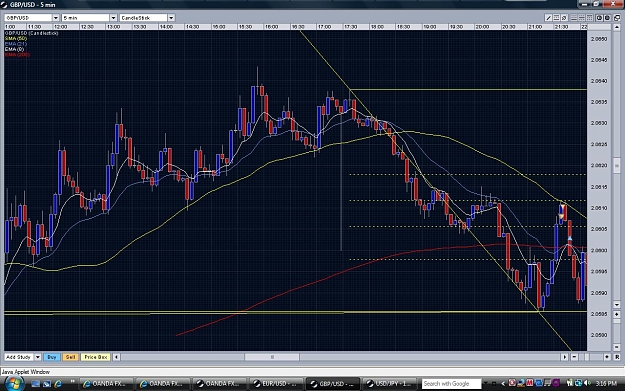Click the horizontal time scrollbar thumb
Image resolution: width=625 pixels, height=391 pixels.
click(272, 357)
